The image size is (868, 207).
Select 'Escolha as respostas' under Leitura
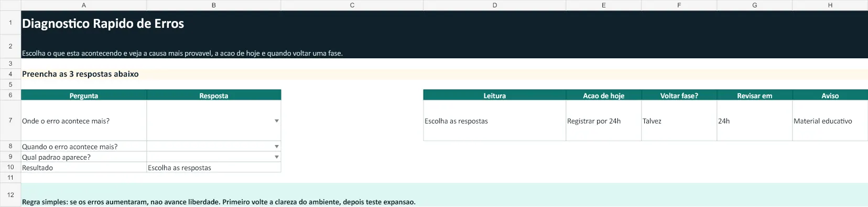pos(495,120)
